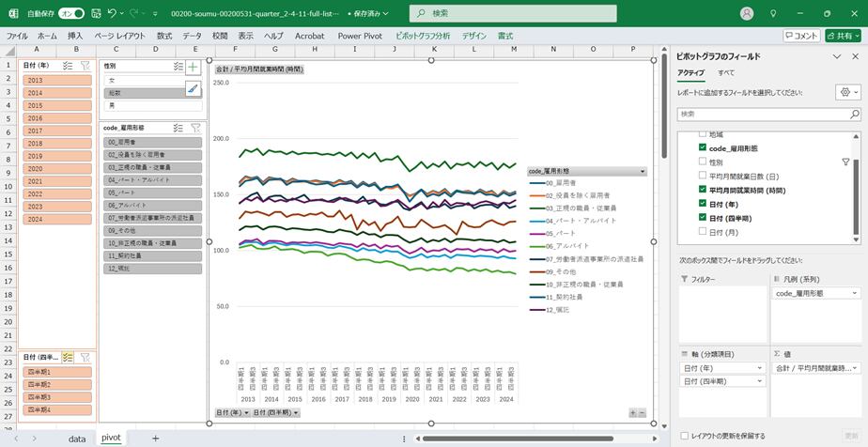Click the chart elements plus button
Viewport: 868px width, 447px height.
click(x=193, y=68)
